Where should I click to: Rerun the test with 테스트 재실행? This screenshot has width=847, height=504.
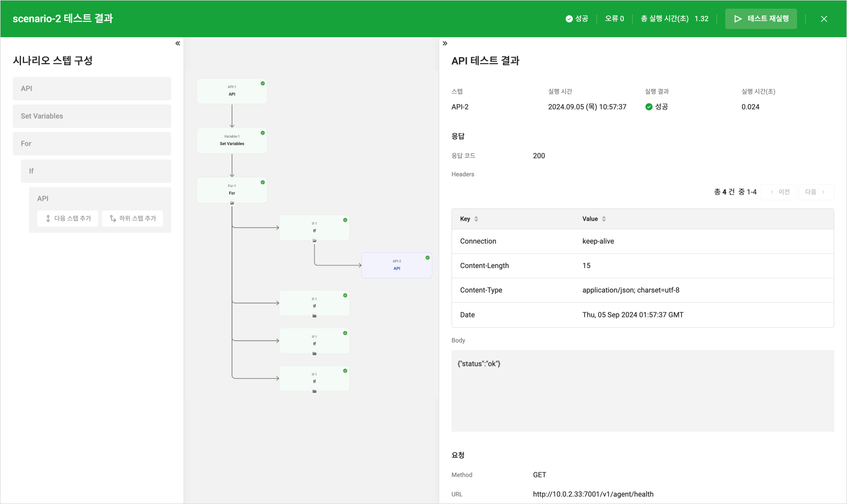(761, 19)
